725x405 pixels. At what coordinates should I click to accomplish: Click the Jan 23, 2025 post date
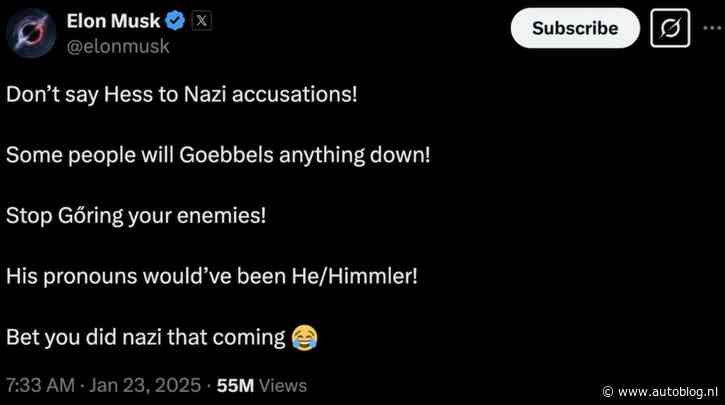click(x=145, y=385)
